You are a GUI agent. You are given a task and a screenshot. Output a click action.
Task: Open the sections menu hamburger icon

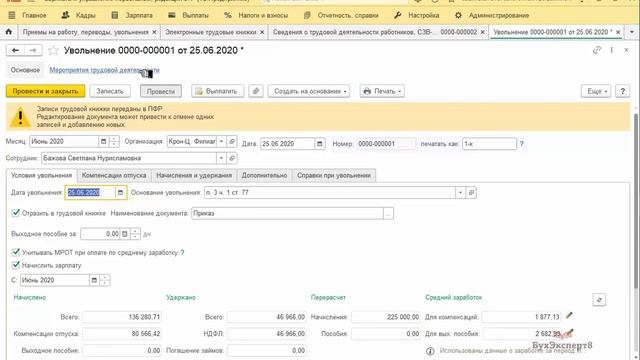(x=12, y=15)
